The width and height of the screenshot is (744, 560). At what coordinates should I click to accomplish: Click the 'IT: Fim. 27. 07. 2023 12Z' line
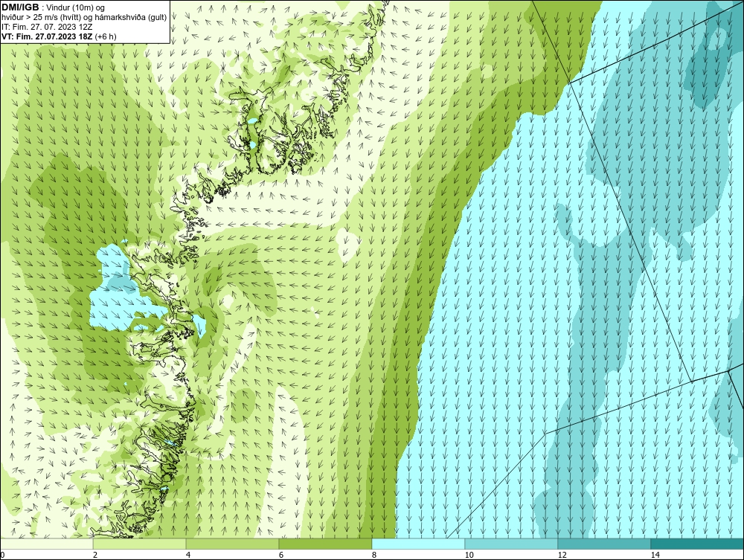pyautogui.click(x=47, y=27)
